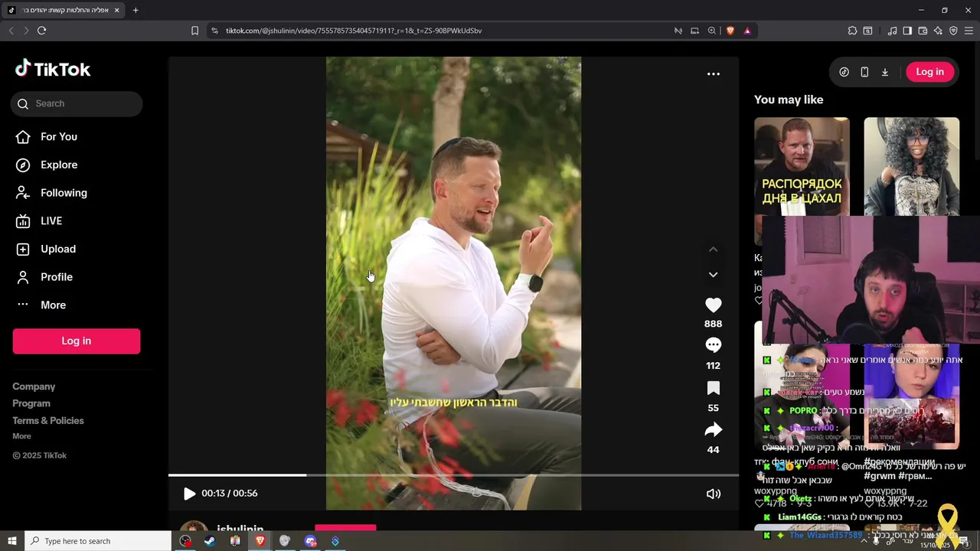980x551 pixels.
Task: Open the Brave Wallet icon
Action: 923,31
